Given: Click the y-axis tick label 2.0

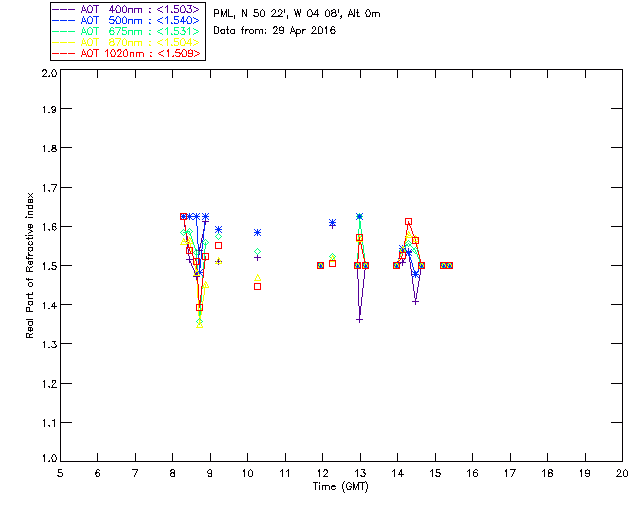Looking at the screenshot, I should tap(49, 73).
